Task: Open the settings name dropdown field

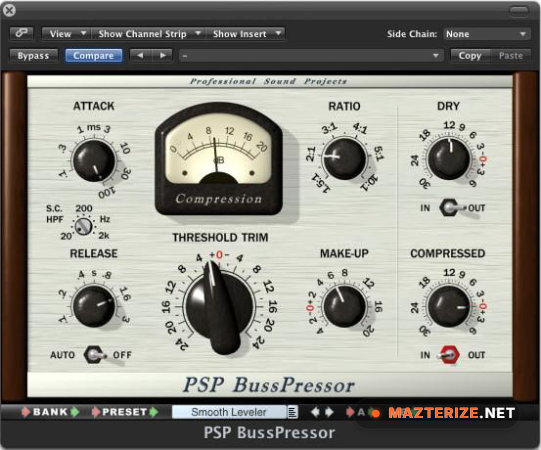Action: pyautogui.click(x=311, y=56)
